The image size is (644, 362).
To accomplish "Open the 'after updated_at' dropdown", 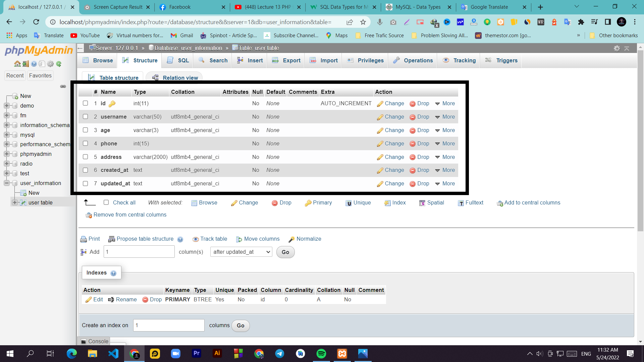I will [x=241, y=252].
